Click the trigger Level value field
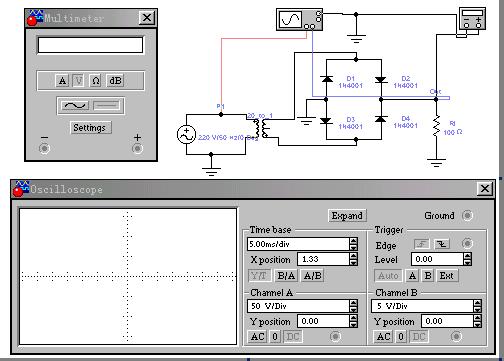Viewport: 504px width, 361px height. tap(437, 259)
